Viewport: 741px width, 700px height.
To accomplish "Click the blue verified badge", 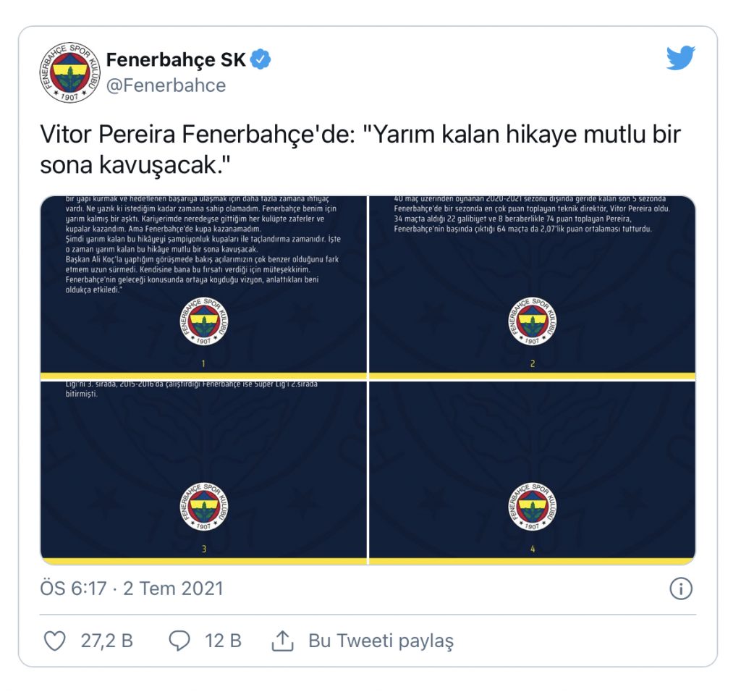I will pyautogui.click(x=261, y=59).
